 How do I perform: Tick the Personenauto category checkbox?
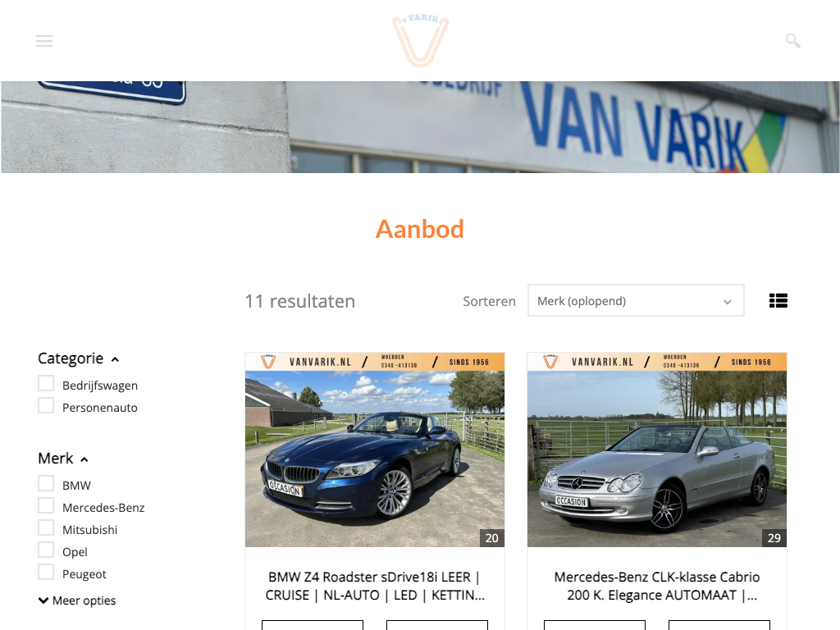point(46,405)
